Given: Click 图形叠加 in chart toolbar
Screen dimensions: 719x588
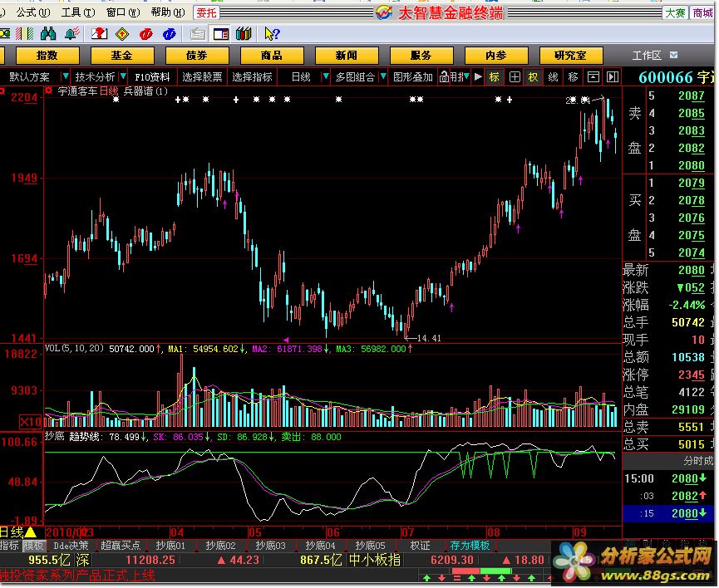Looking at the screenshot, I should [x=413, y=77].
